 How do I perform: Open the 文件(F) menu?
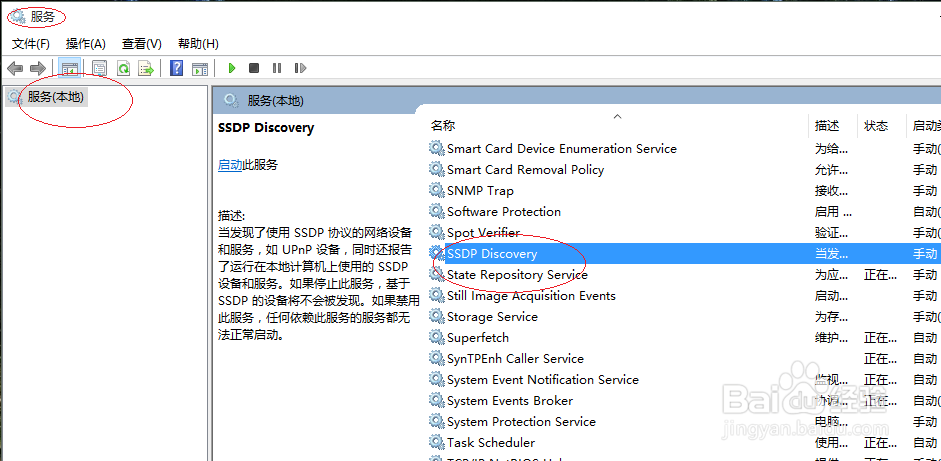(31, 44)
